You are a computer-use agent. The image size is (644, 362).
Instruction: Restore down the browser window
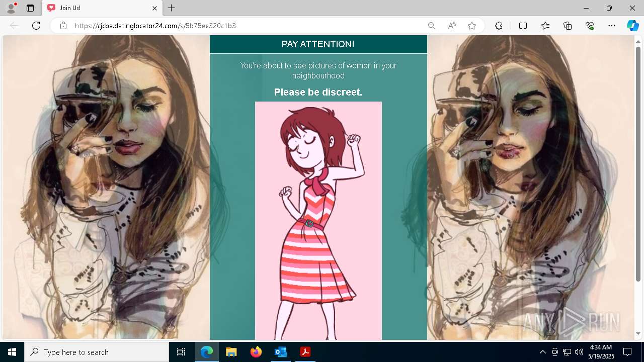(x=609, y=8)
